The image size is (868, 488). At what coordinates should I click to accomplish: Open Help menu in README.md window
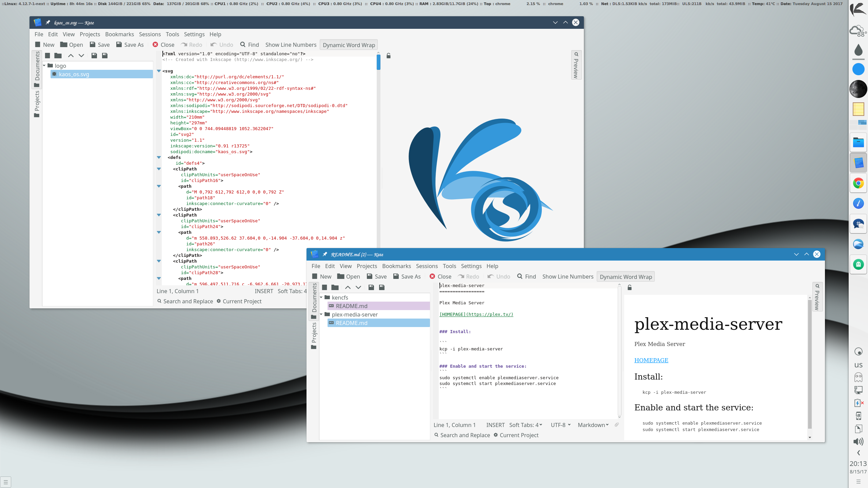pos(492,266)
